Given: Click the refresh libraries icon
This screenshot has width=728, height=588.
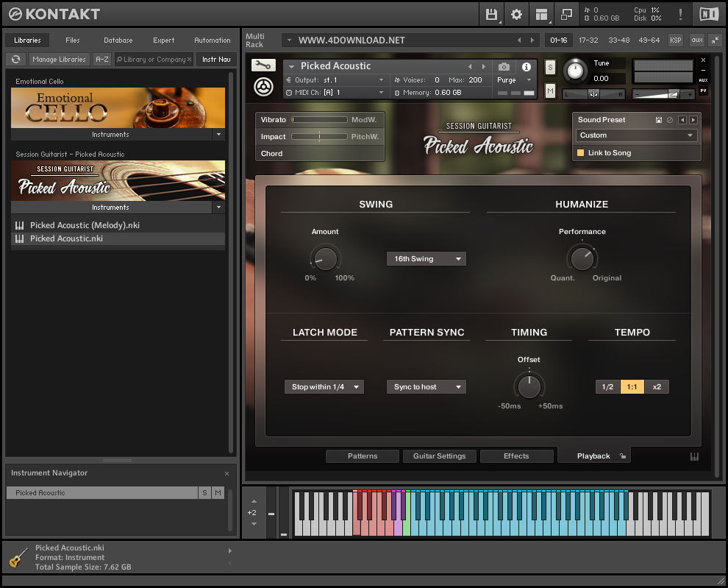Looking at the screenshot, I should click(15, 60).
